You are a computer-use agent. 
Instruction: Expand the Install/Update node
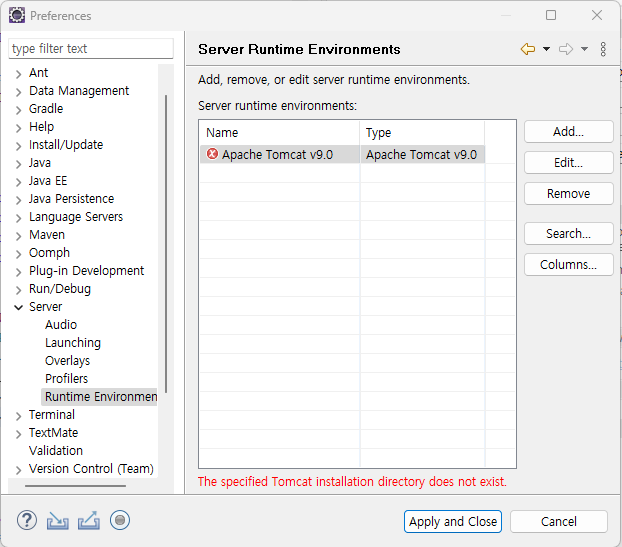point(18,146)
